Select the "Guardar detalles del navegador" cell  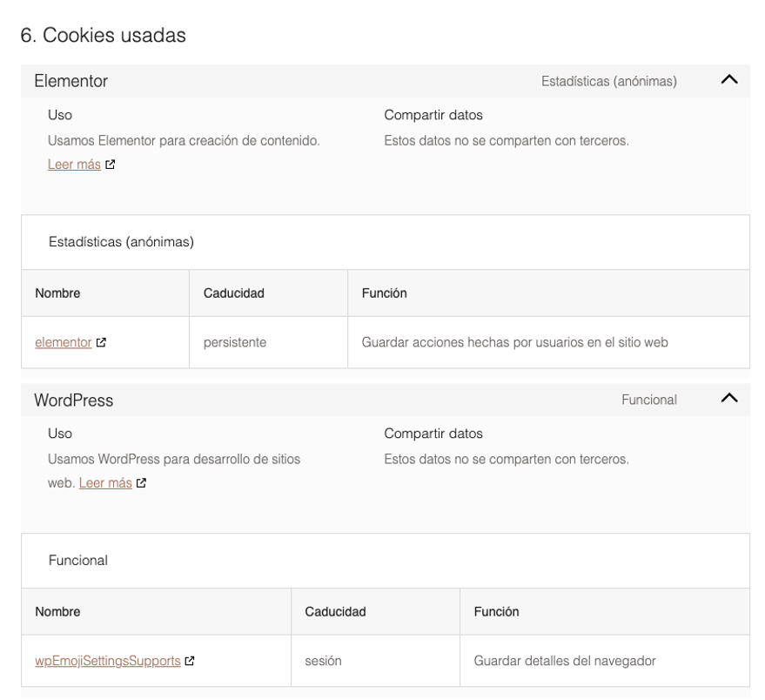[x=565, y=661]
